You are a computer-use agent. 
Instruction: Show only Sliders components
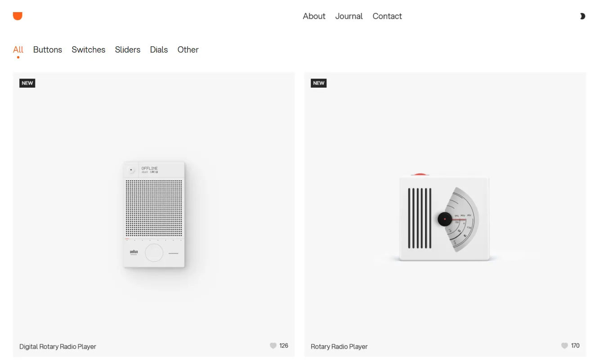coord(128,50)
